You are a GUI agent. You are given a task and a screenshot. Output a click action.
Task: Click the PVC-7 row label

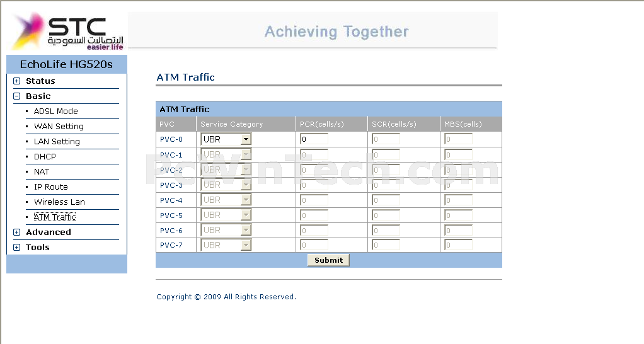pyautogui.click(x=171, y=245)
